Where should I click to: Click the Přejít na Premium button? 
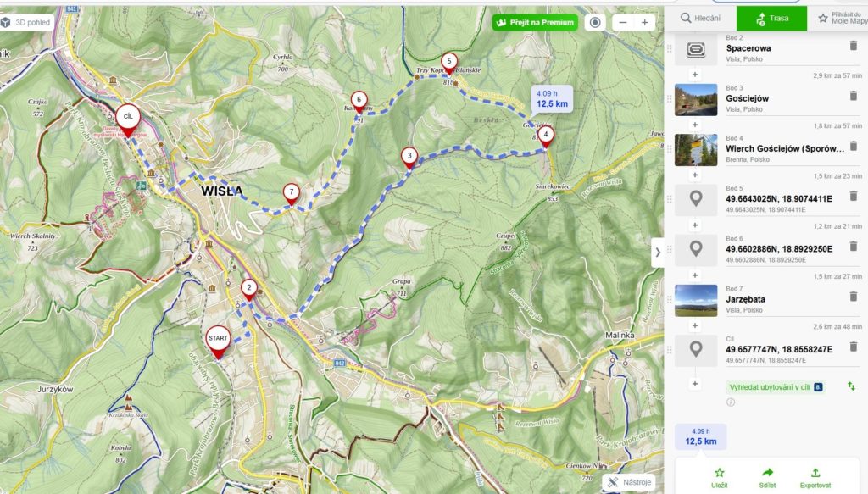click(x=535, y=23)
